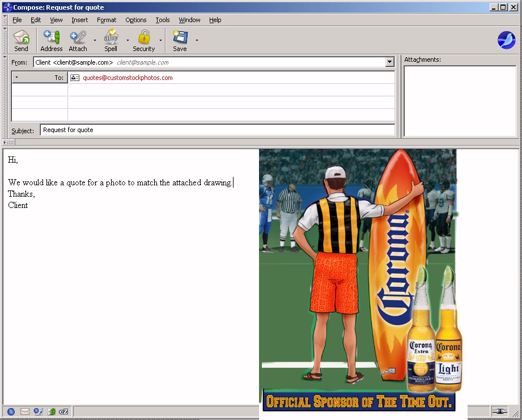Open ChatZilla cZ icon in status bar
The height and width of the screenshot is (420, 522).
(x=63, y=411)
